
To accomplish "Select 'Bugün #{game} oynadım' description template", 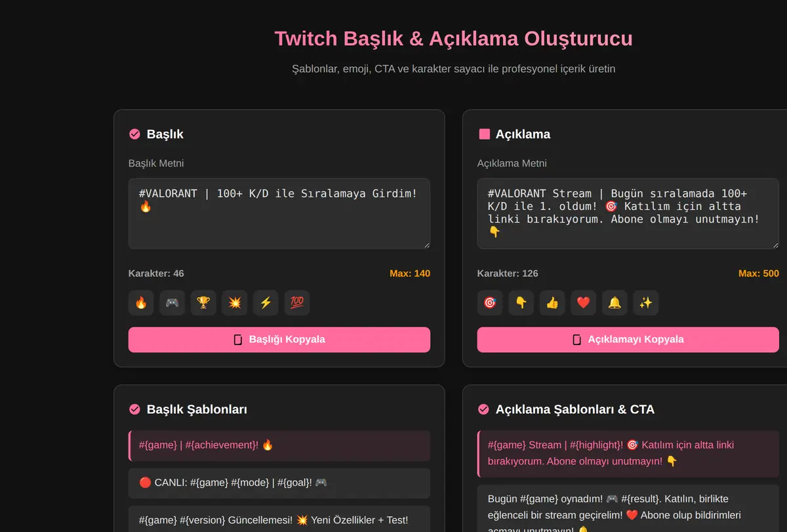I will point(628,508).
